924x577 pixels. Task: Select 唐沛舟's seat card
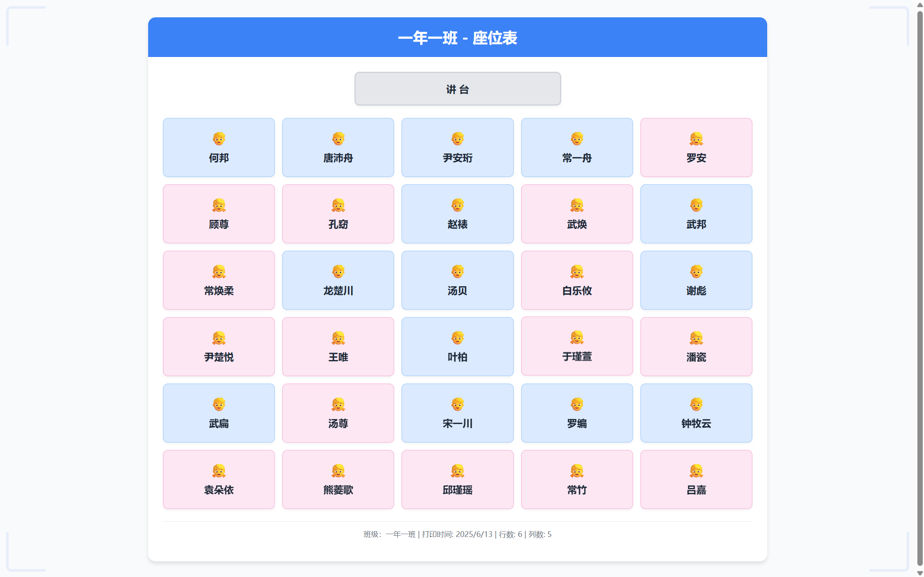(x=338, y=147)
